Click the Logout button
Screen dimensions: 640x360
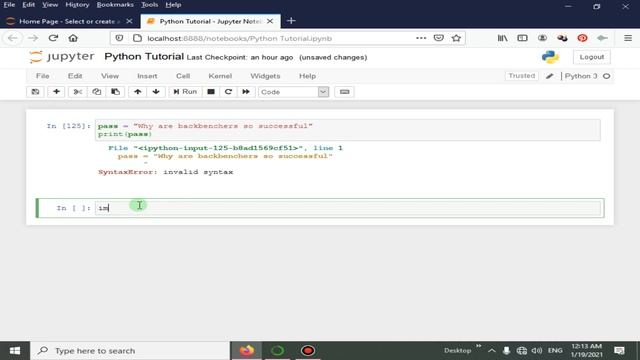(x=592, y=57)
